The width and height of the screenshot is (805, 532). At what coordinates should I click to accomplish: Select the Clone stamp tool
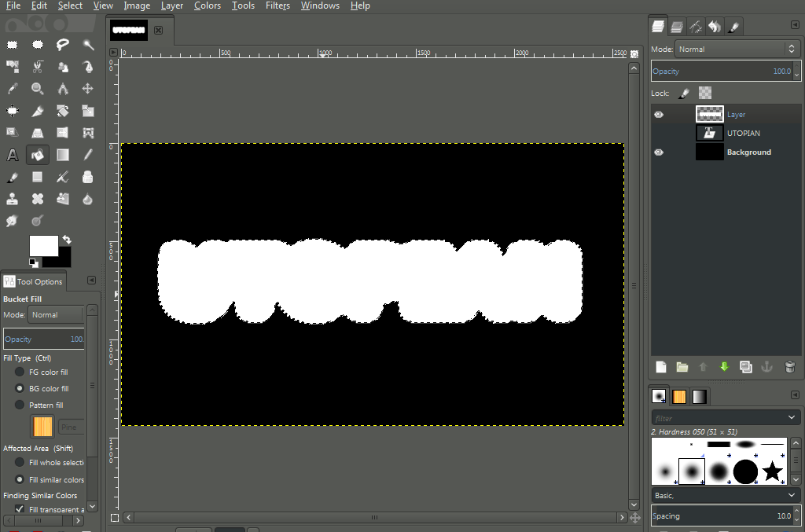pyautogui.click(x=13, y=199)
